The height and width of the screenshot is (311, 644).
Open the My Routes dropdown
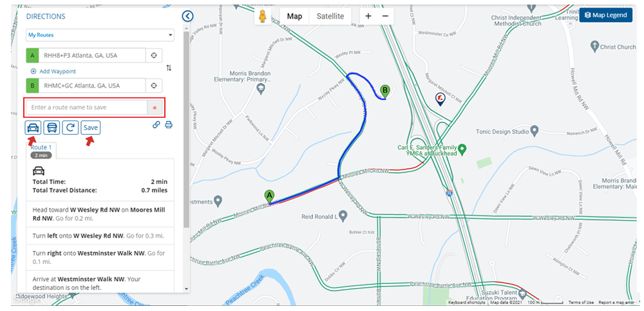point(100,35)
